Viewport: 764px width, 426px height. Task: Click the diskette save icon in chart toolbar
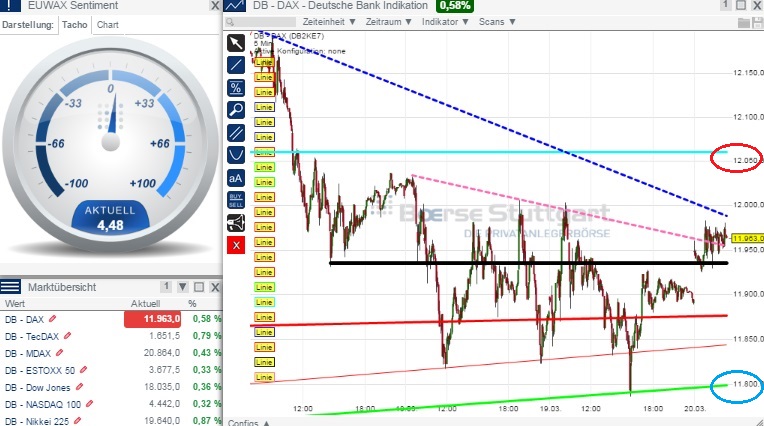tap(757, 22)
